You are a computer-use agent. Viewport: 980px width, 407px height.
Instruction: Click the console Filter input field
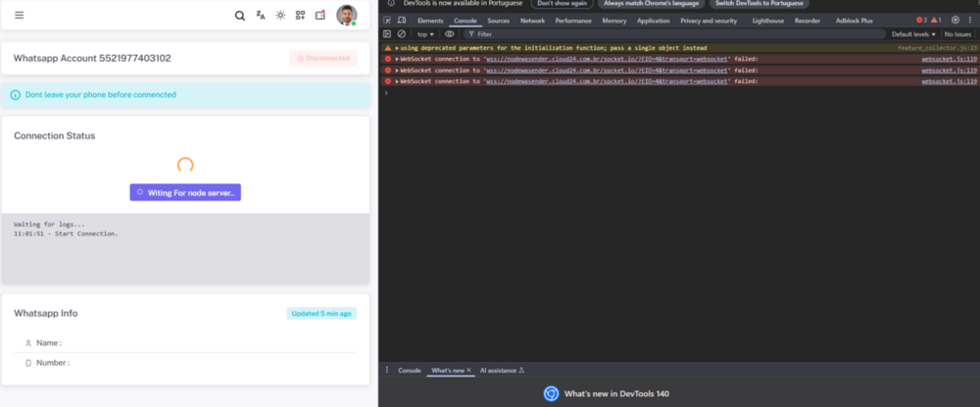674,34
